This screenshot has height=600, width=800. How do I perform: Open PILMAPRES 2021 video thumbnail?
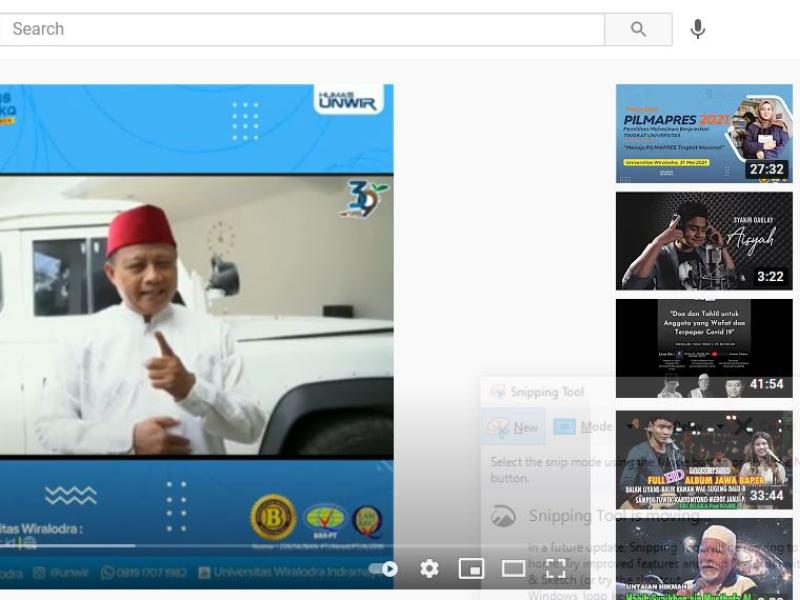click(x=704, y=134)
